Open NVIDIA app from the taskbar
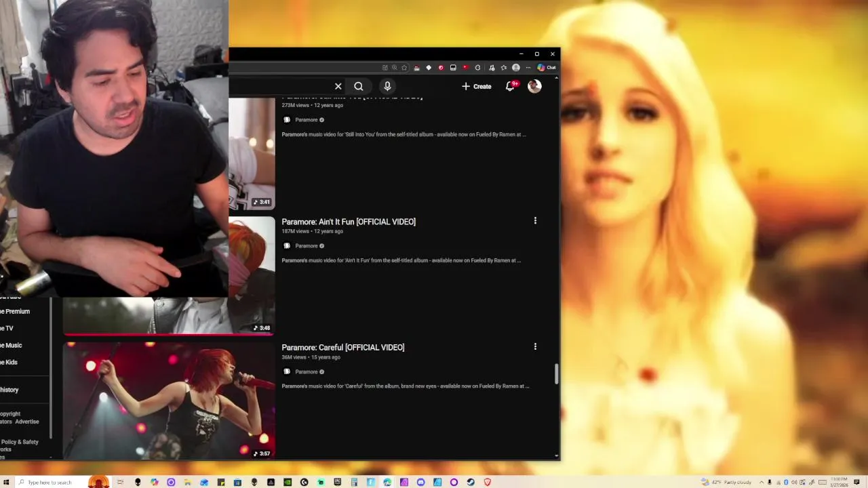Image resolution: width=868 pixels, height=488 pixels. tap(288, 482)
